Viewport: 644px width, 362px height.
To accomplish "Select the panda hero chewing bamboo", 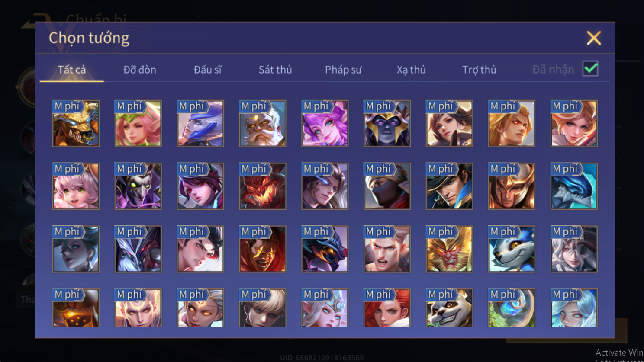I will [x=449, y=308].
